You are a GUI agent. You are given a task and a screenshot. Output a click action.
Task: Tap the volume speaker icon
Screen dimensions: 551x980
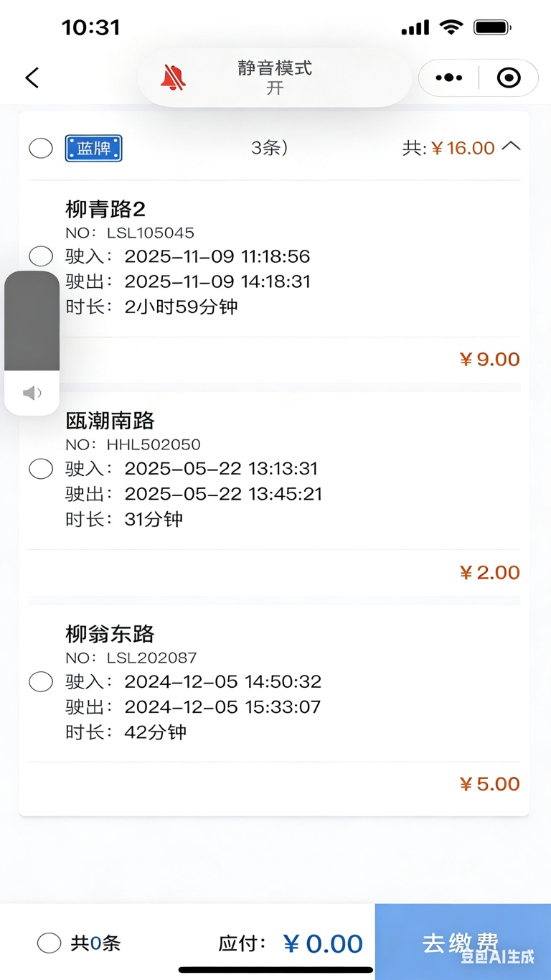32,393
